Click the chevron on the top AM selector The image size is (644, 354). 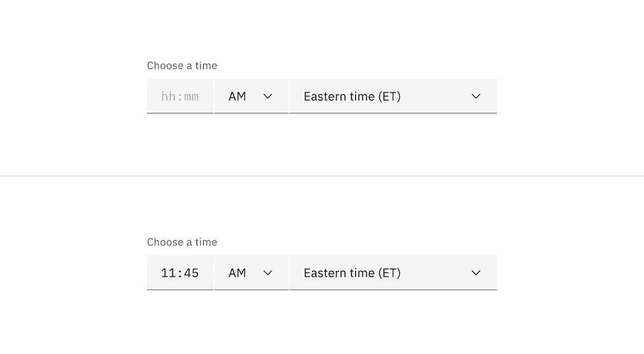(x=268, y=96)
